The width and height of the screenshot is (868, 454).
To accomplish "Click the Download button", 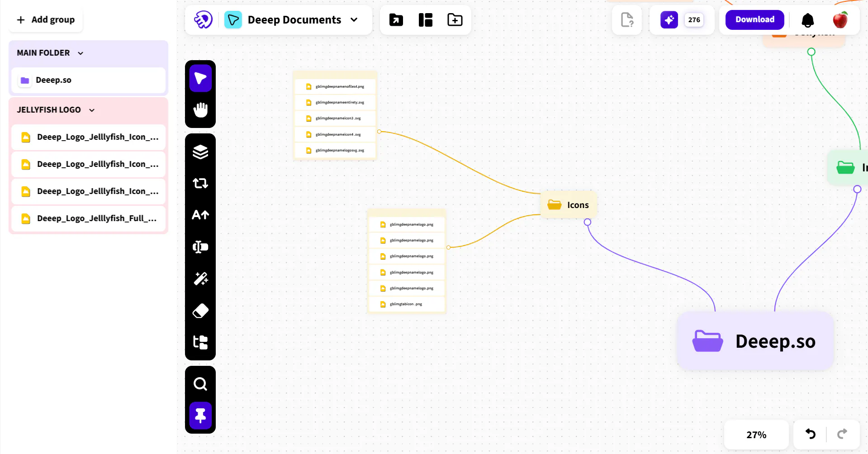I will point(755,20).
